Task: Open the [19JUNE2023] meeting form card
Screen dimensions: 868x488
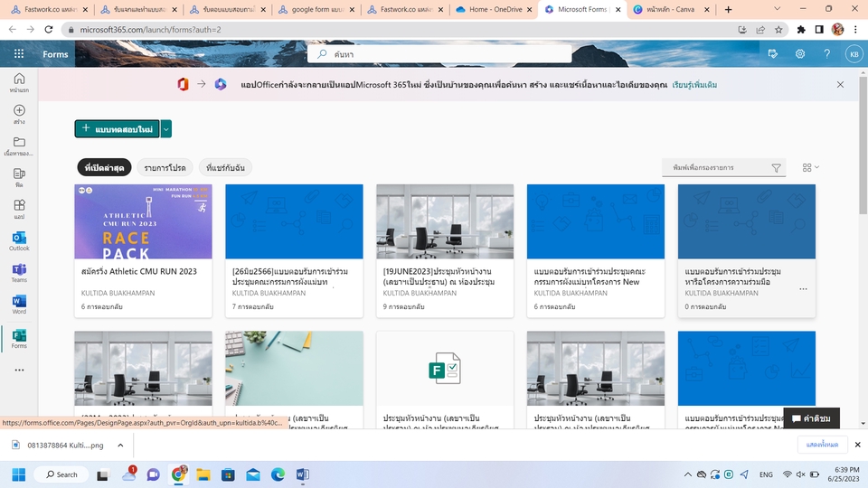Action: 445,250
